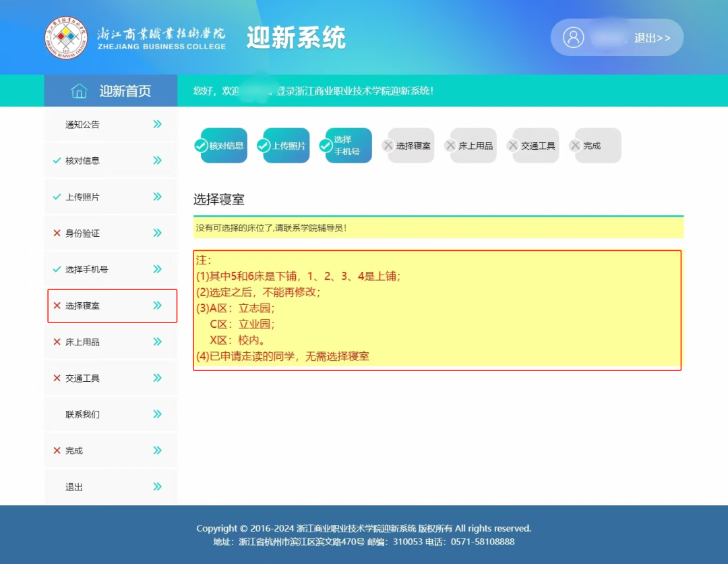The height and width of the screenshot is (564, 728).
Task: Click the gray X icon on 床上用品 step
Action: (x=451, y=146)
